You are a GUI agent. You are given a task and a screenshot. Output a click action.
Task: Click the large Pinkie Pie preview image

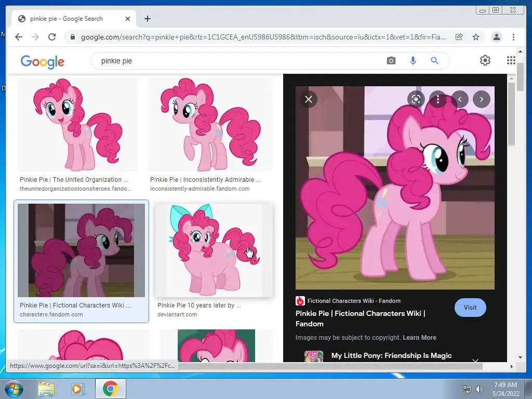[x=395, y=188]
